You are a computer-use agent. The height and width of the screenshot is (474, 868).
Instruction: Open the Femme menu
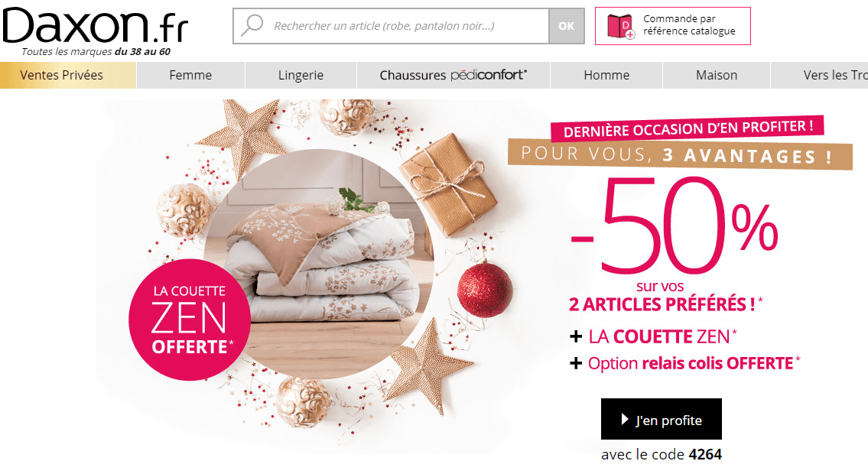(190, 75)
